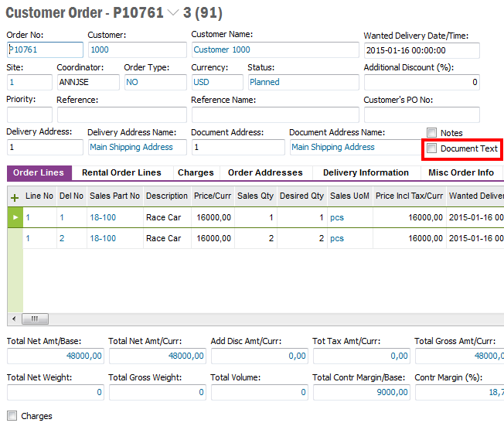
Task: Open the Charges tab
Action: click(195, 172)
